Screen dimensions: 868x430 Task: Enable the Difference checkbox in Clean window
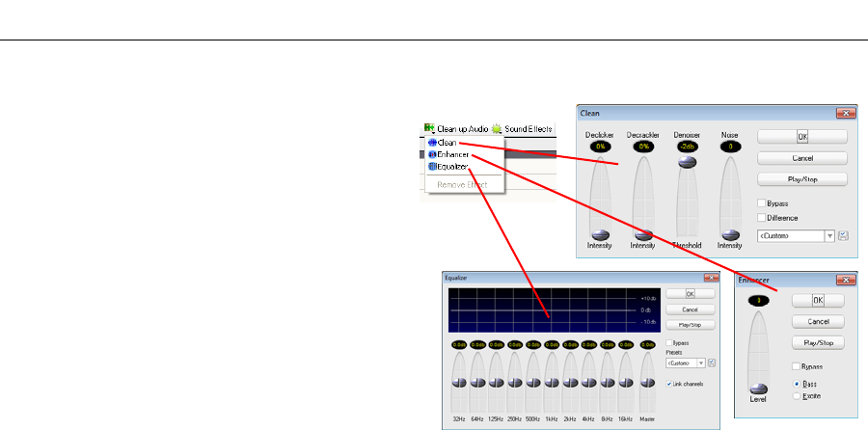tap(762, 218)
